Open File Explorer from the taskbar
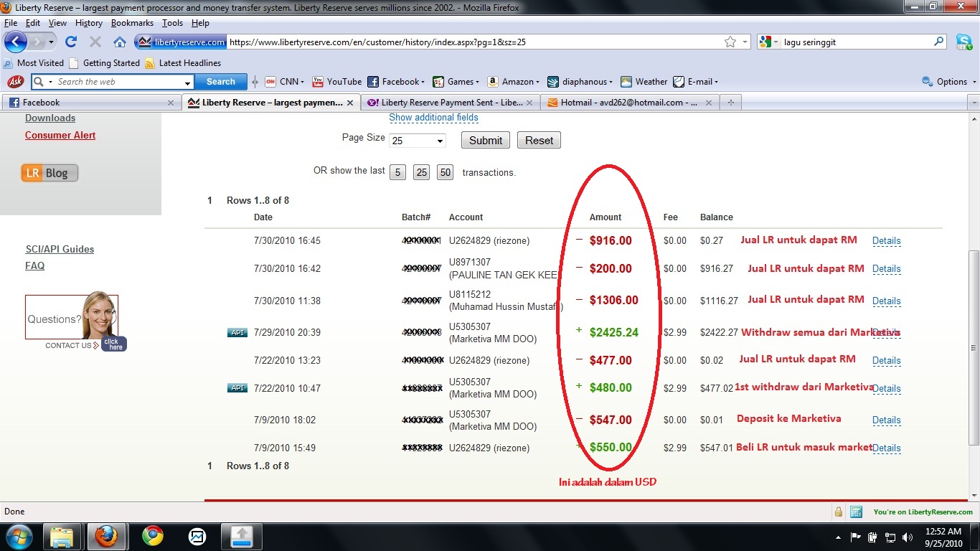Viewport: 980px width, 551px height. point(62,537)
